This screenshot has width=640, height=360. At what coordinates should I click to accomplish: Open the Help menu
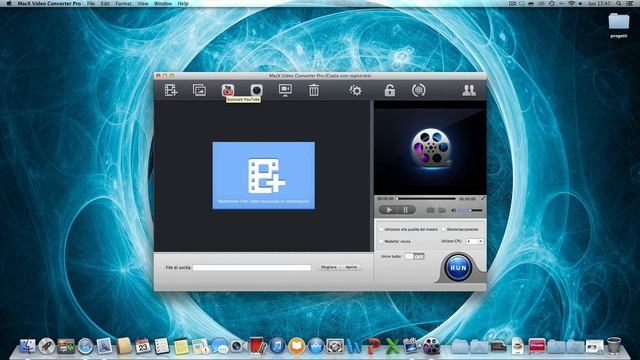(x=183, y=3)
